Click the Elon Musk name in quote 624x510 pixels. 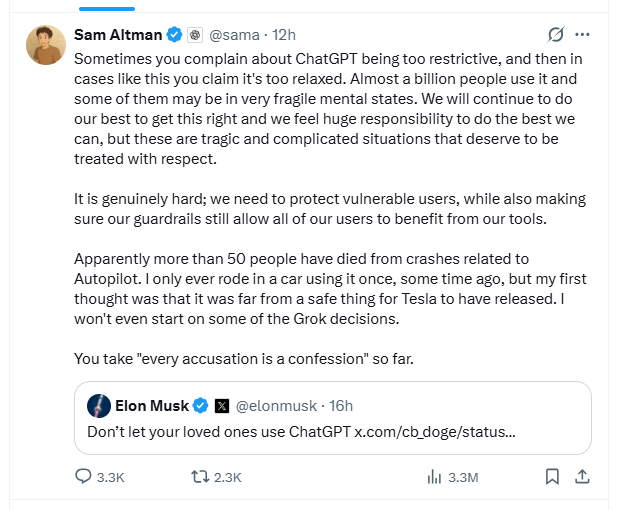coord(151,405)
